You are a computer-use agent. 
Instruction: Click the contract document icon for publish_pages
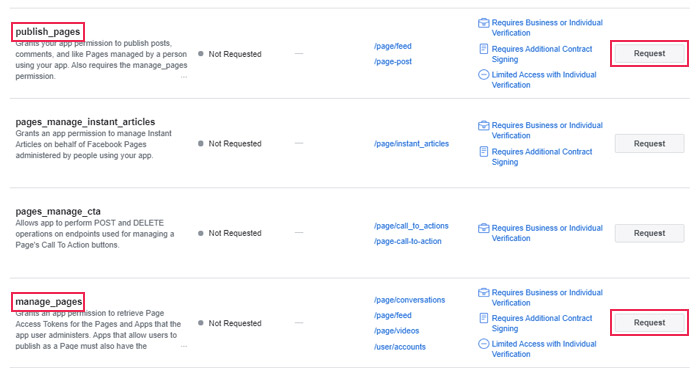[483, 49]
